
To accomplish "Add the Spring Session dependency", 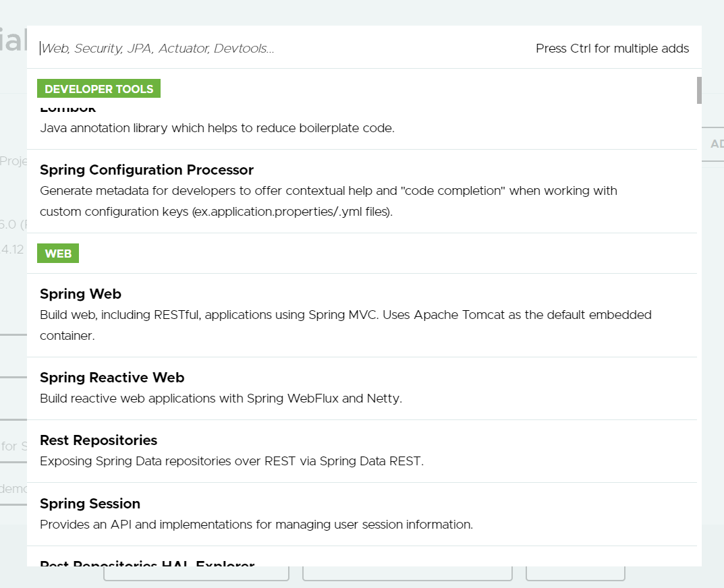I will (362, 514).
